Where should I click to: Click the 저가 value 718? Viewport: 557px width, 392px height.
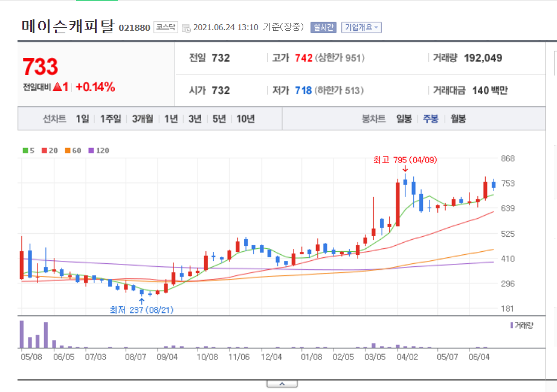pos(303,91)
